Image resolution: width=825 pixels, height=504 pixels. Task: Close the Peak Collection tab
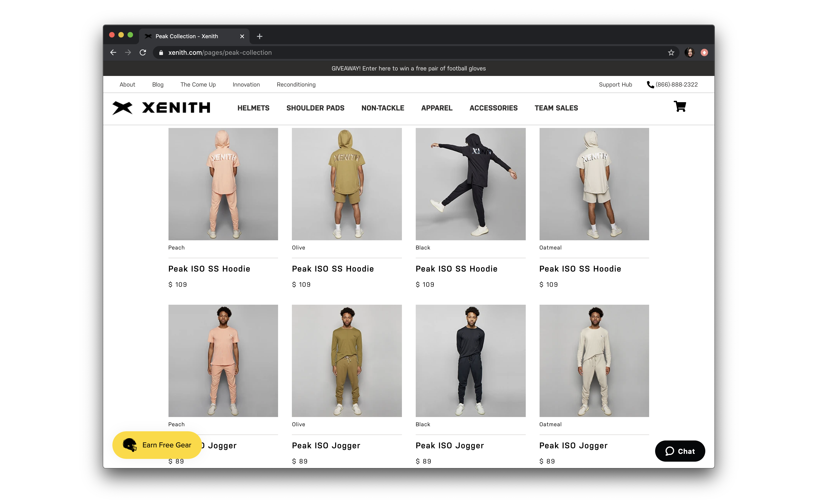pos(242,36)
